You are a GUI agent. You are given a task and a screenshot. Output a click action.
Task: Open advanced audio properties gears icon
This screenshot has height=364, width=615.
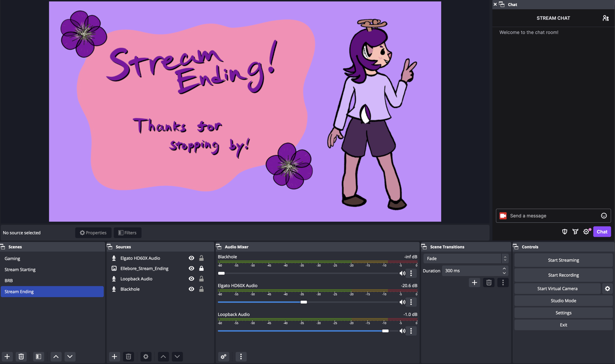click(223, 356)
